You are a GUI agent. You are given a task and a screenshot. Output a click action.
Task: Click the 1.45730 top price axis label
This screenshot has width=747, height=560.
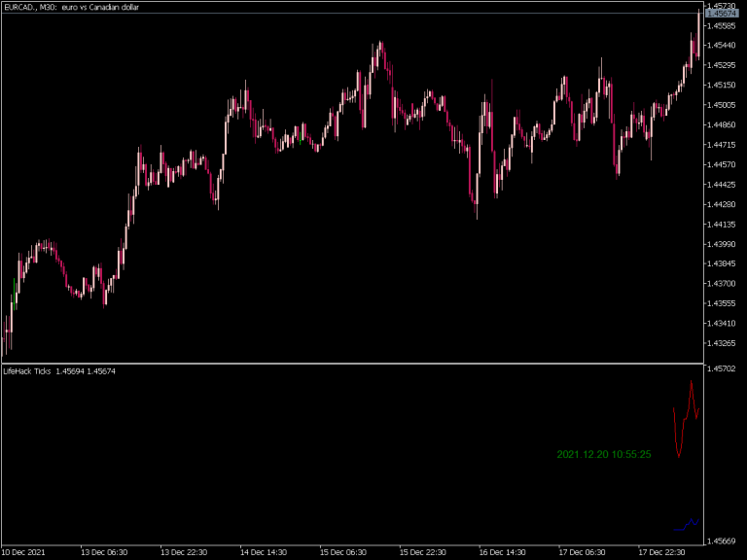(724, 5)
